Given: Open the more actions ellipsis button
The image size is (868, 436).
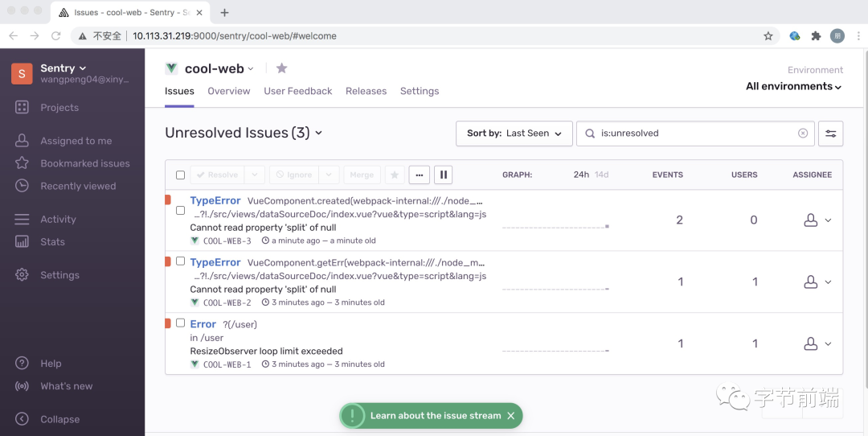Looking at the screenshot, I should point(419,175).
